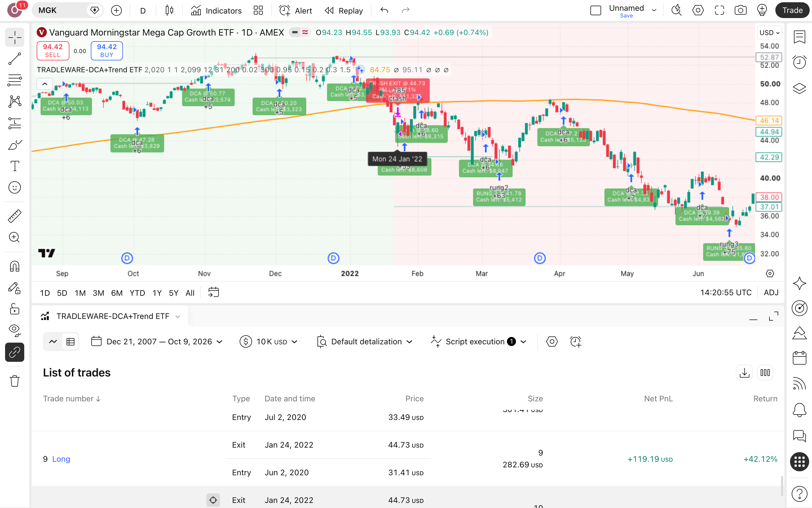Click the Trade button
The image size is (812, 508).
tap(792, 10)
